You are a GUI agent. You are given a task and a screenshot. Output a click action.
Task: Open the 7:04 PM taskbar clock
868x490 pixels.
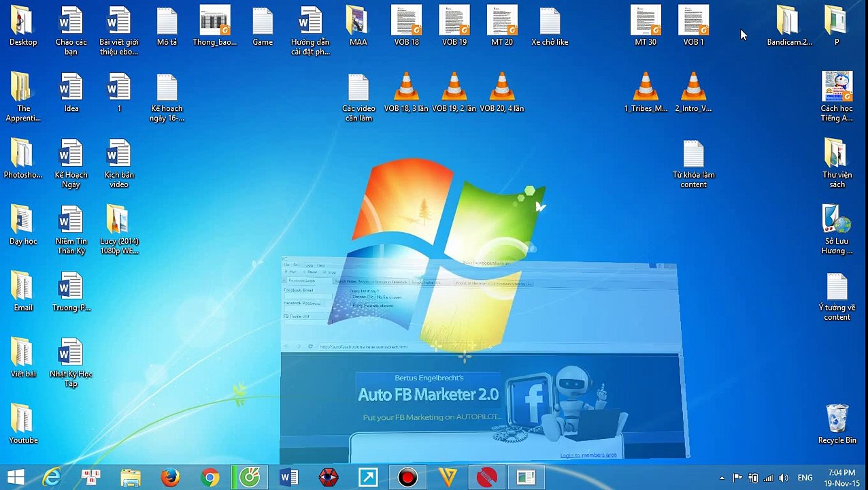click(x=842, y=478)
